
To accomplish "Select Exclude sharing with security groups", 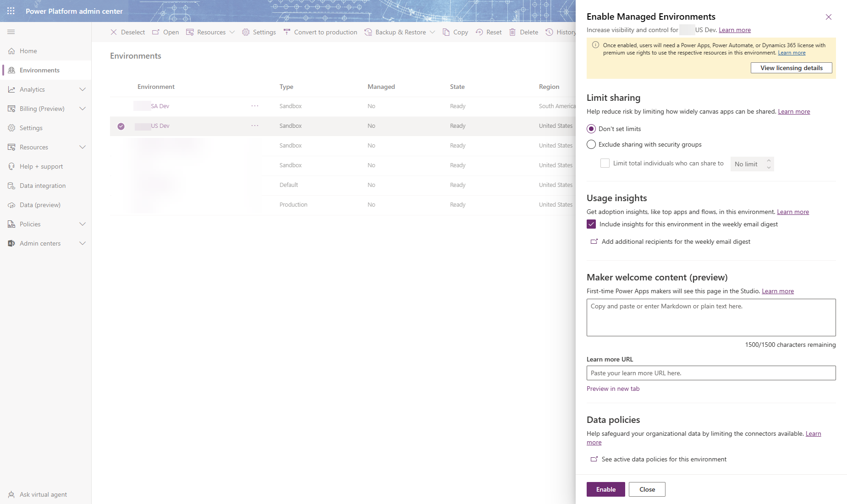I will [591, 144].
